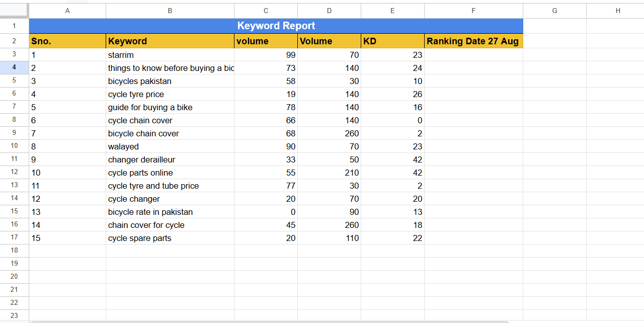Click value 78 in guide for buying row
The width and height of the screenshot is (644, 323).
pyautogui.click(x=266, y=107)
